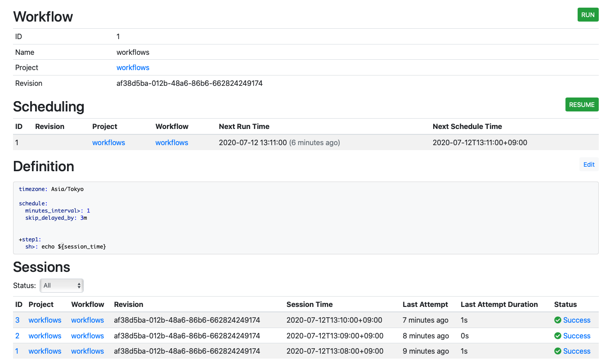Open session ID 3 link

pyautogui.click(x=18, y=320)
